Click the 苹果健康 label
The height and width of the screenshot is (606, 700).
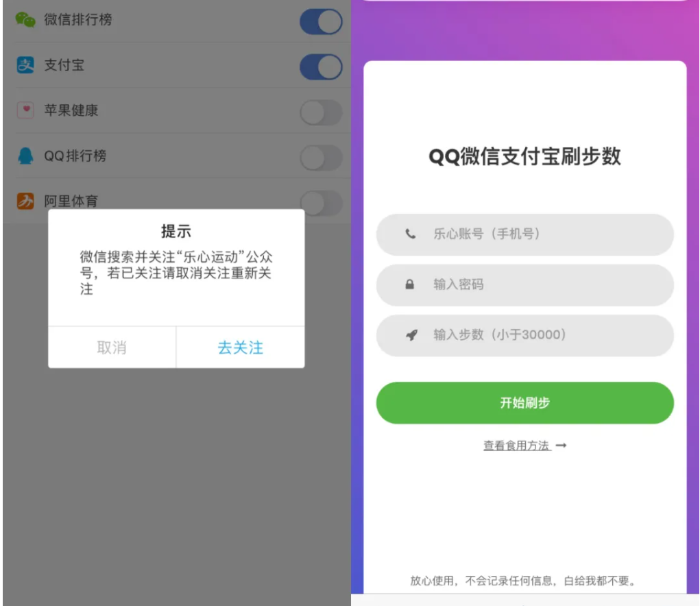click(x=71, y=110)
